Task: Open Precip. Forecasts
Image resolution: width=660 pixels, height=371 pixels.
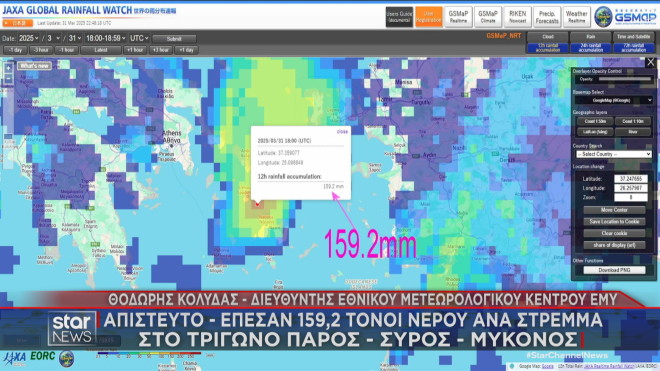Action: [x=547, y=17]
